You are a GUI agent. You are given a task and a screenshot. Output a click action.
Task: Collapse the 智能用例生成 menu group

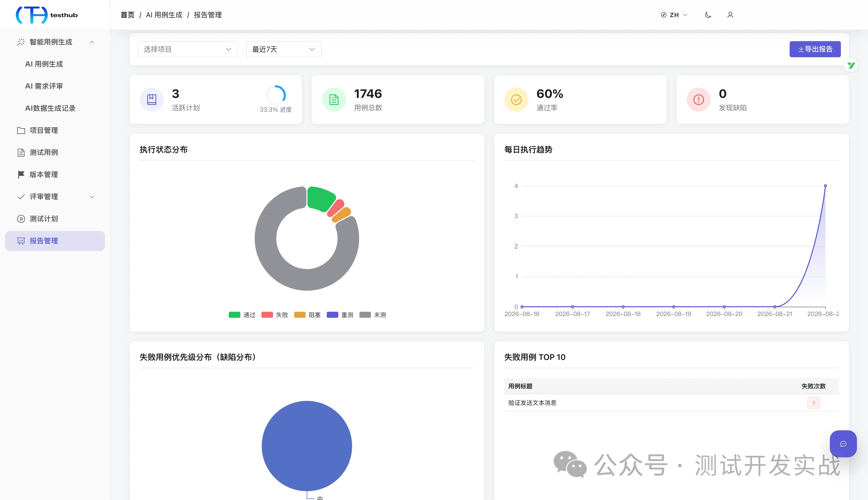tap(55, 42)
